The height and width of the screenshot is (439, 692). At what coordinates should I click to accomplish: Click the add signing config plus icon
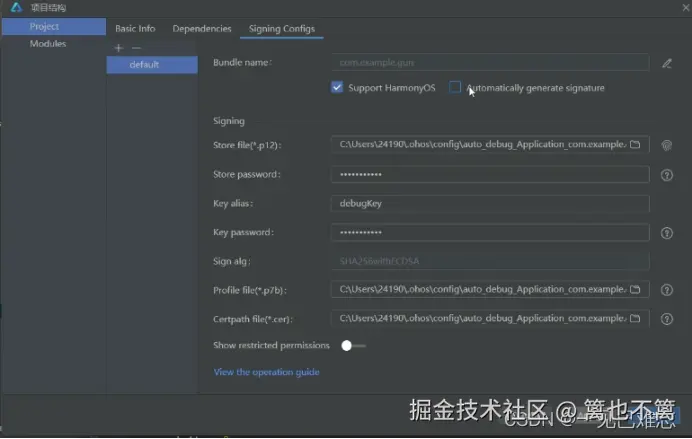point(118,48)
